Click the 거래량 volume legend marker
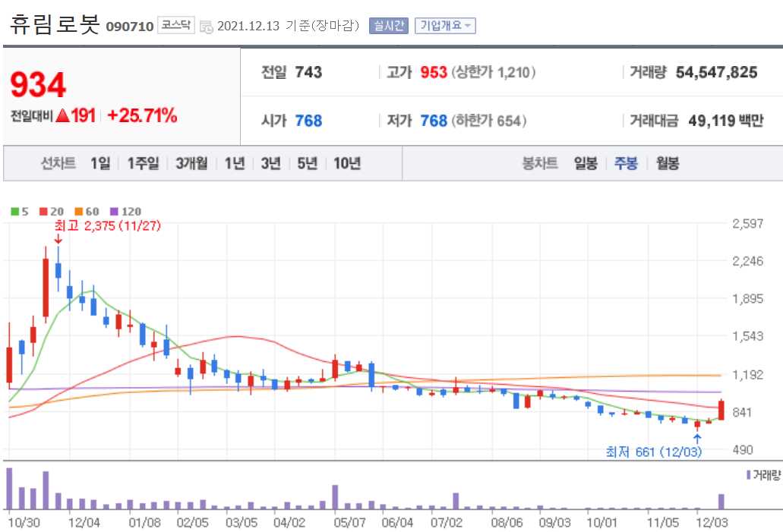 [749, 474]
